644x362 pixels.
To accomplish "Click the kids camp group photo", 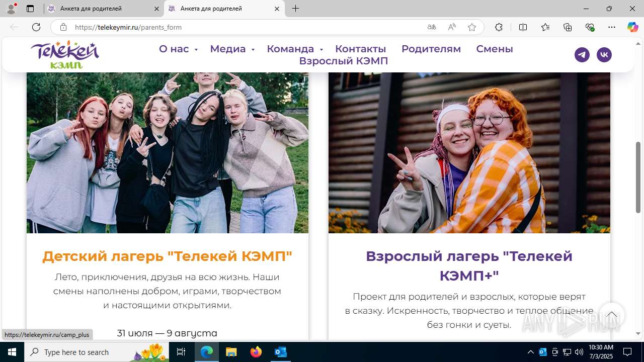I will click(168, 153).
